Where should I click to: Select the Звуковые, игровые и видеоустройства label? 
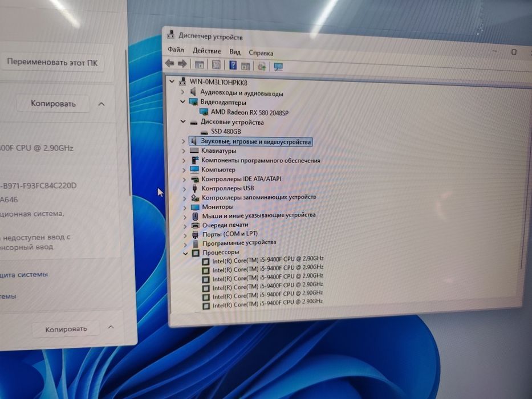(256, 142)
